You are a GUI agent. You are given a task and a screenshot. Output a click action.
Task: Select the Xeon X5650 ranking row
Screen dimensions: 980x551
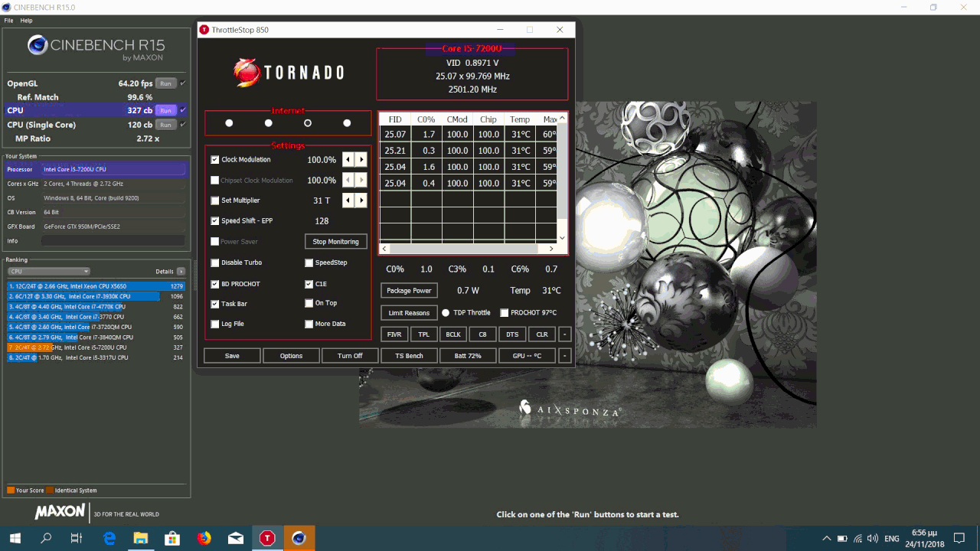pos(96,286)
